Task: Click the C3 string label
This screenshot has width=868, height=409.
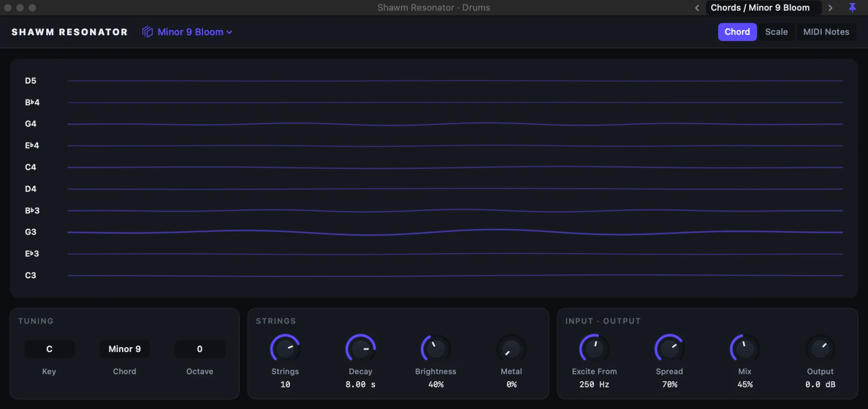Action: (30, 275)
